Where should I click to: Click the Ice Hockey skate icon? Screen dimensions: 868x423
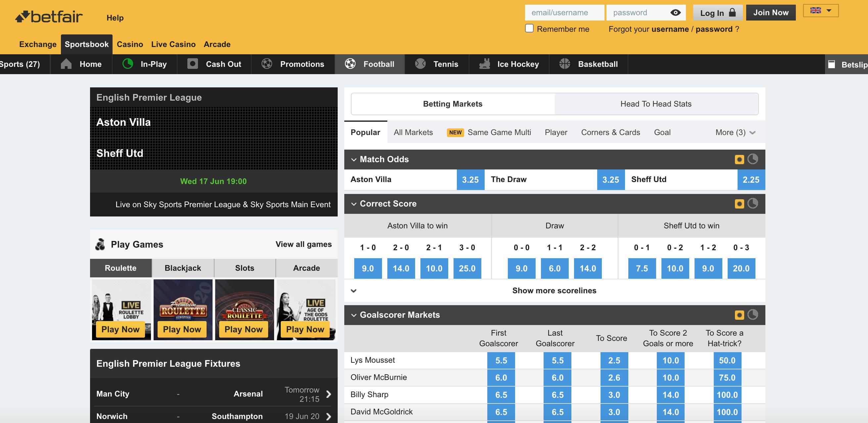(484, 64)
